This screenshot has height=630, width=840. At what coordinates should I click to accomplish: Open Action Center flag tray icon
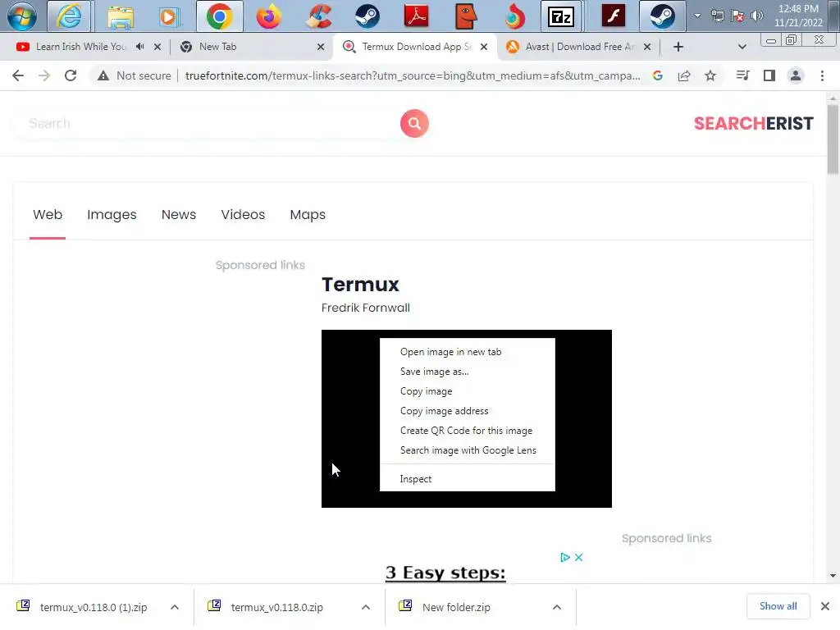pyautogui.click(x=737, y=16)
